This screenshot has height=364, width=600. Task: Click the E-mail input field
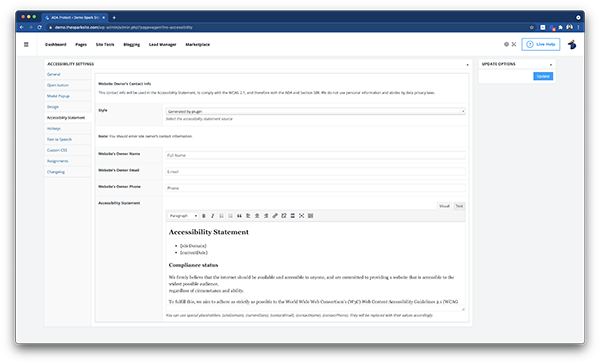coord(315,171)
